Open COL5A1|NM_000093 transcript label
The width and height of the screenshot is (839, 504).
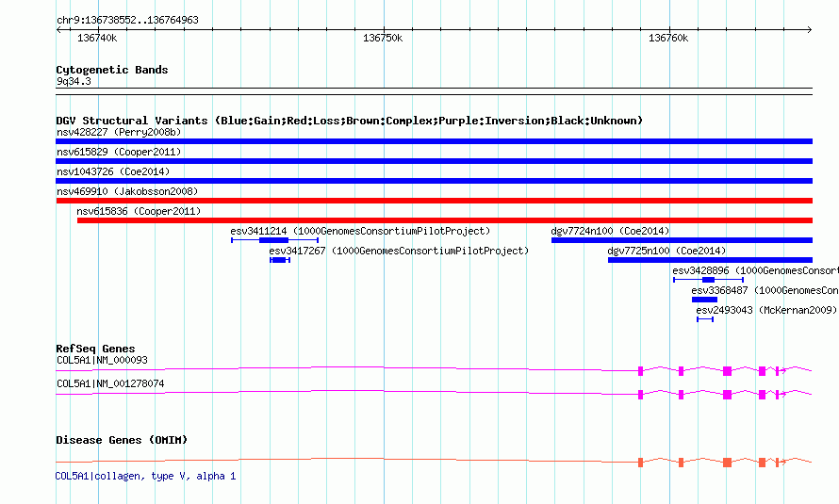tap(102, 360)
